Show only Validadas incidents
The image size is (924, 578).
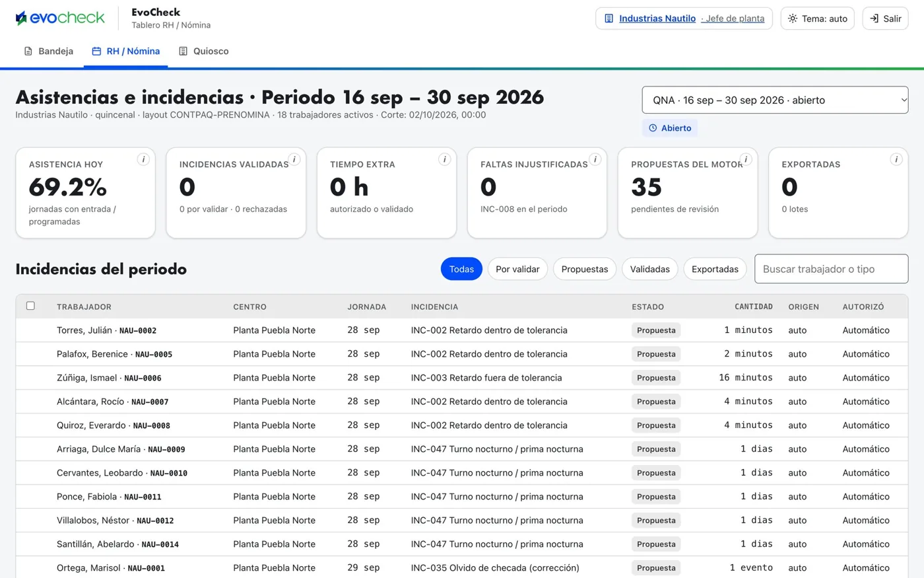pos(649,269)
